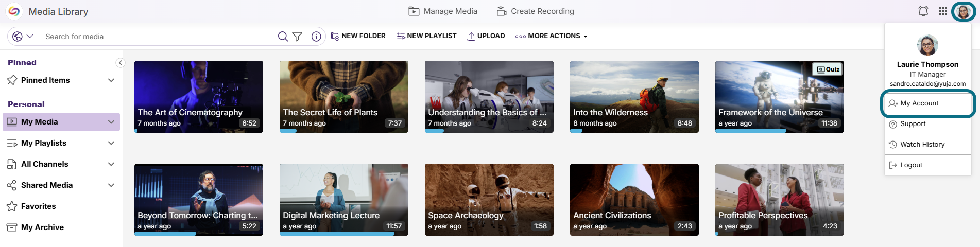Open the notifications bell
The width and height of the screenshot is (980, 247).
[x=923, y=11]
